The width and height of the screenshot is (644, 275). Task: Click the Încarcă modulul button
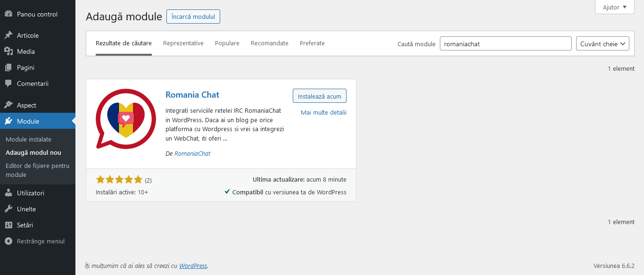pos(193,17)
